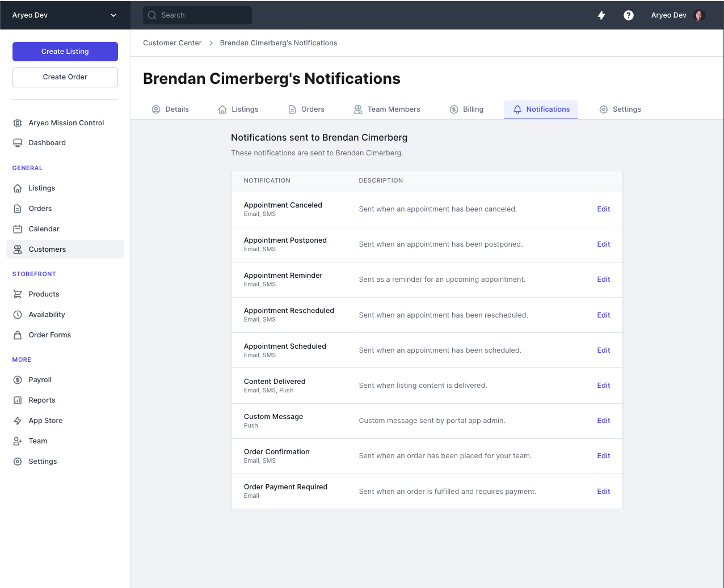Click the Order Forms bag icon
The width and height of the screenshot is (724, 588).
pos(18,335)
